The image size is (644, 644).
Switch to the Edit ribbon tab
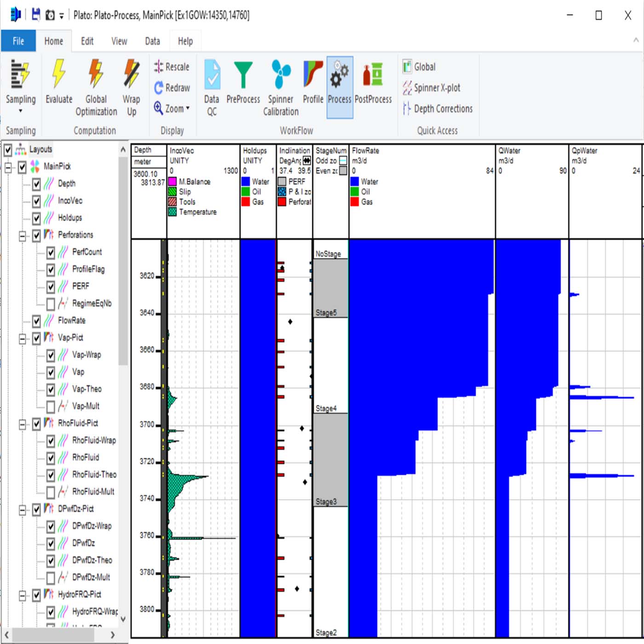pyautogui.click(x=87, y=41)
